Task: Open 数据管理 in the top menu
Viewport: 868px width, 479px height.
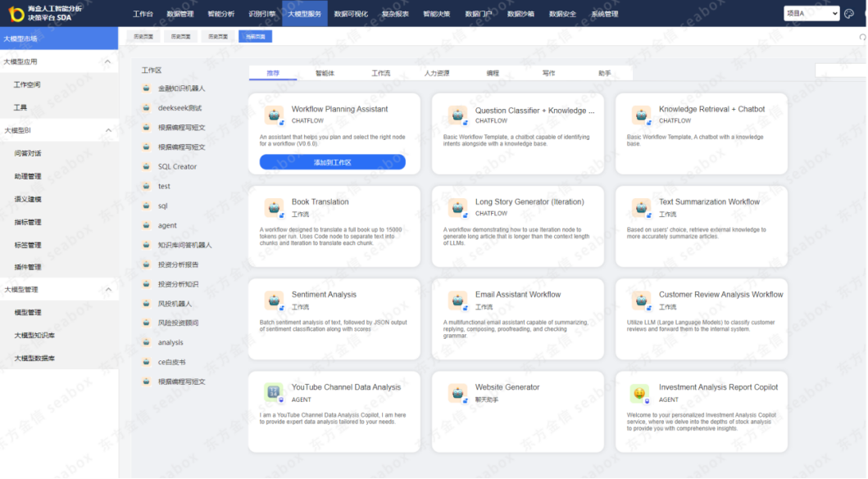Action: (180, 14)
